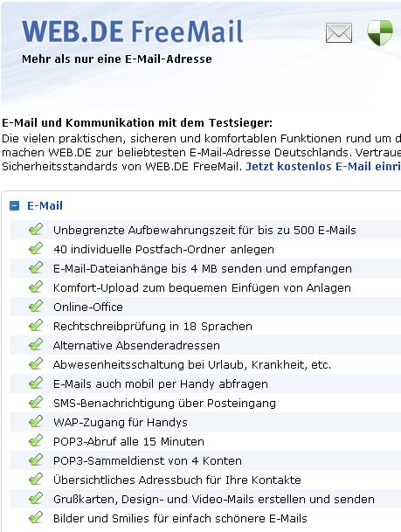
Task: Click the green shield security icon
Action: pos(380,32)
